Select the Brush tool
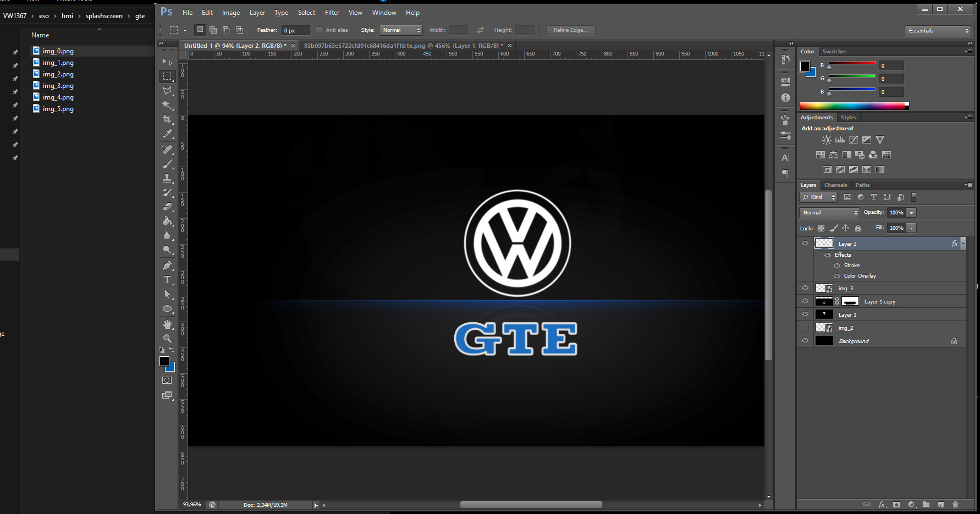The height and width of the screenshot is (514, 980). [x=168, y=163]
